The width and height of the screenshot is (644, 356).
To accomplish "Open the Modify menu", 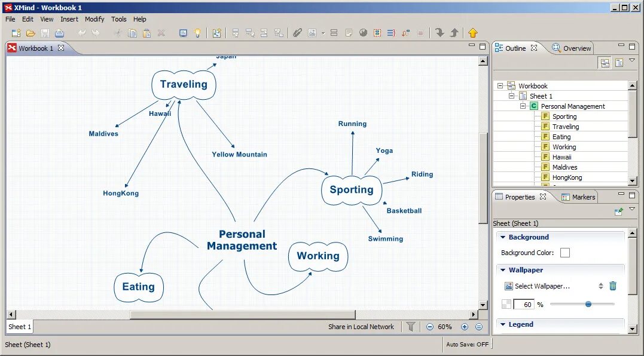I will point(94,19).
